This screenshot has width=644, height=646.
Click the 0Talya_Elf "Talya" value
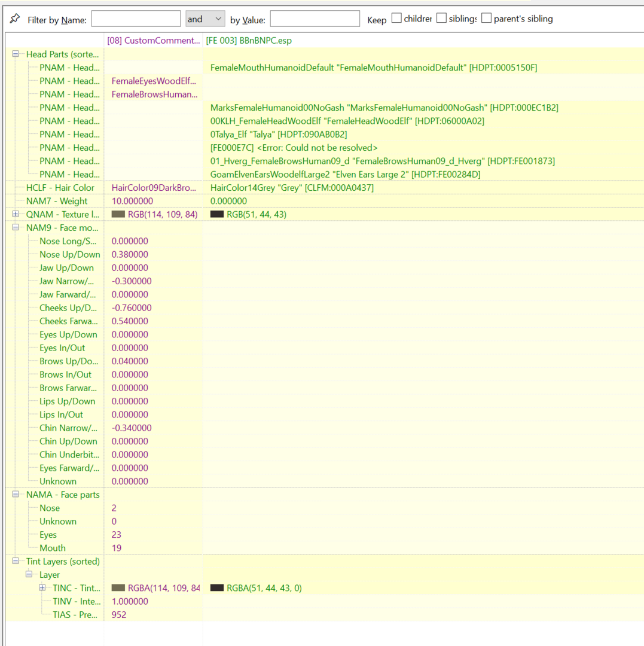click(x=279, y=135)
